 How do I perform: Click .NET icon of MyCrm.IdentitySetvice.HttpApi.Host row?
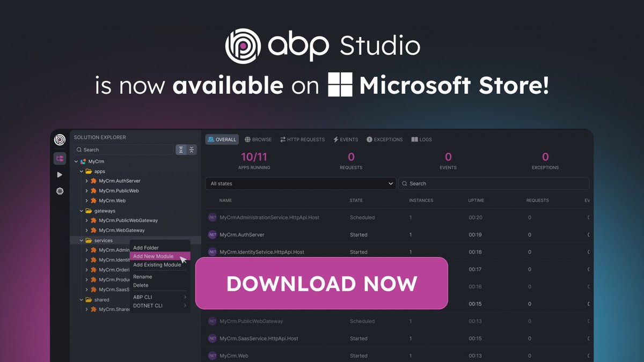click(213, 252)
